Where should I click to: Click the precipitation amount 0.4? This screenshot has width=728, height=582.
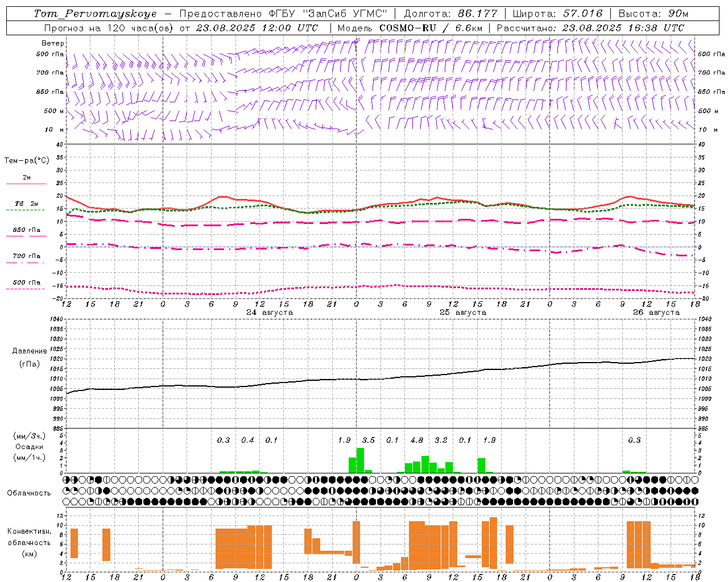(247, 440)
